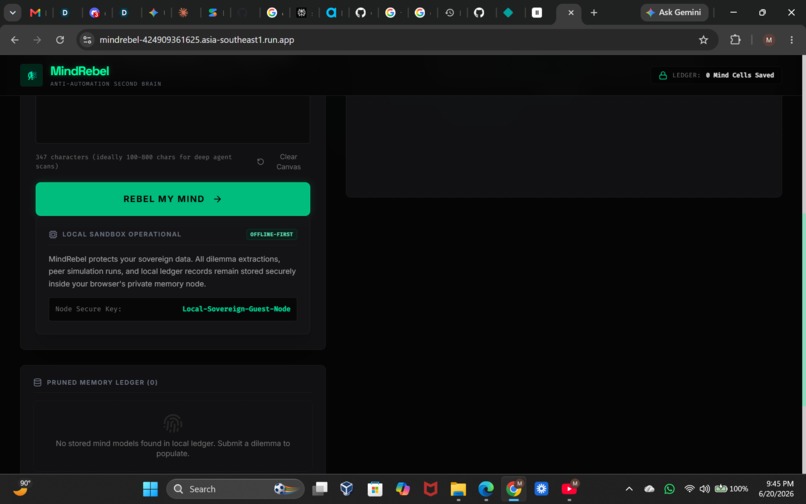806x504 pixels.
Task: Launch Copilot from the taskbar
Action: point(402,489)
